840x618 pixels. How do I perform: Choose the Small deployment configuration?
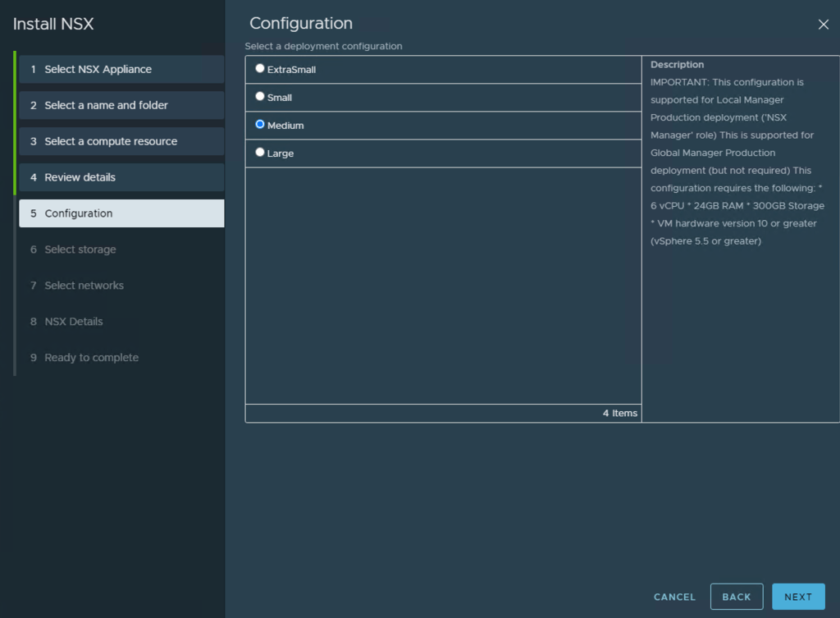(x=260, y=97)
